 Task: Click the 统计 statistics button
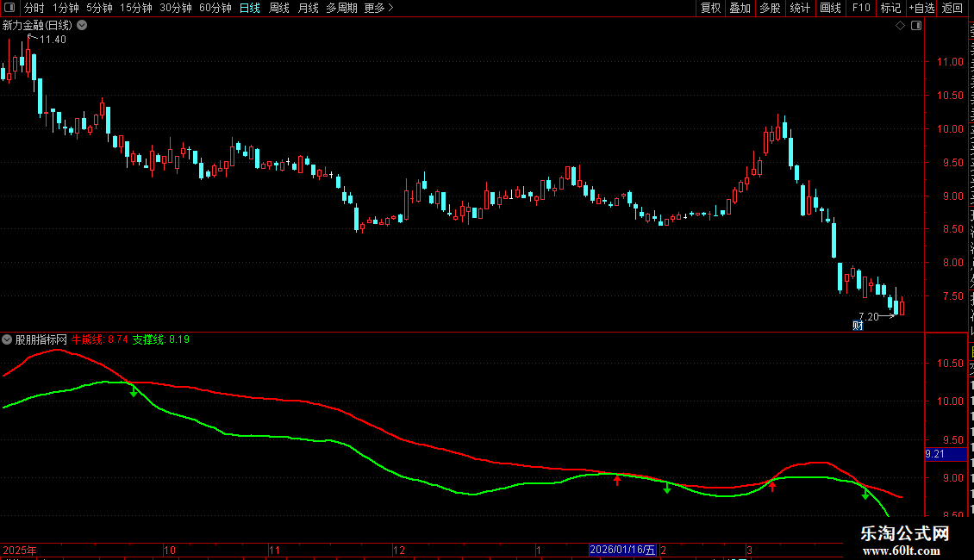(x=800, y=8)
